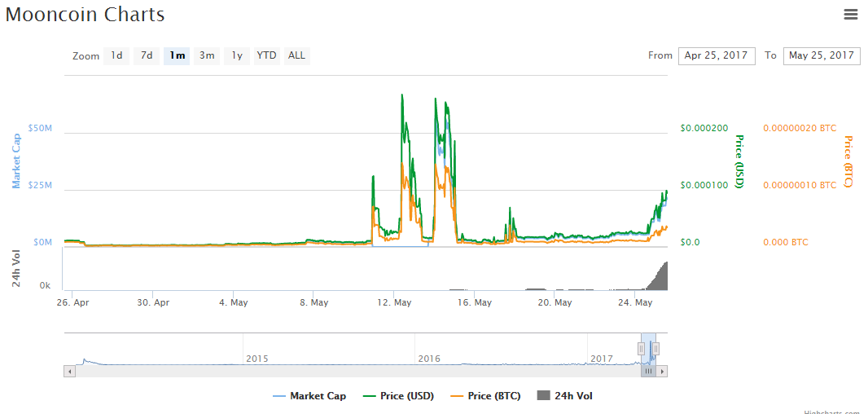Click the $0.000200 price axis label

tap(704, 128)
